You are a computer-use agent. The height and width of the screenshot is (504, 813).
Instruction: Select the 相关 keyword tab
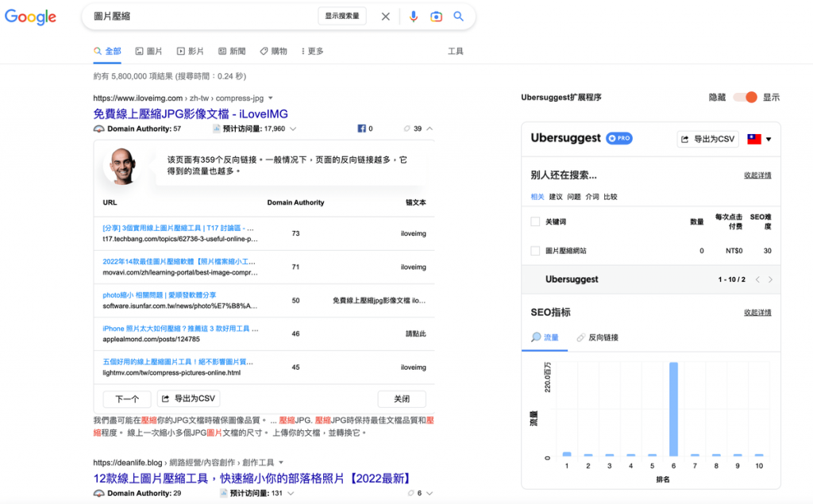[538, 197]
